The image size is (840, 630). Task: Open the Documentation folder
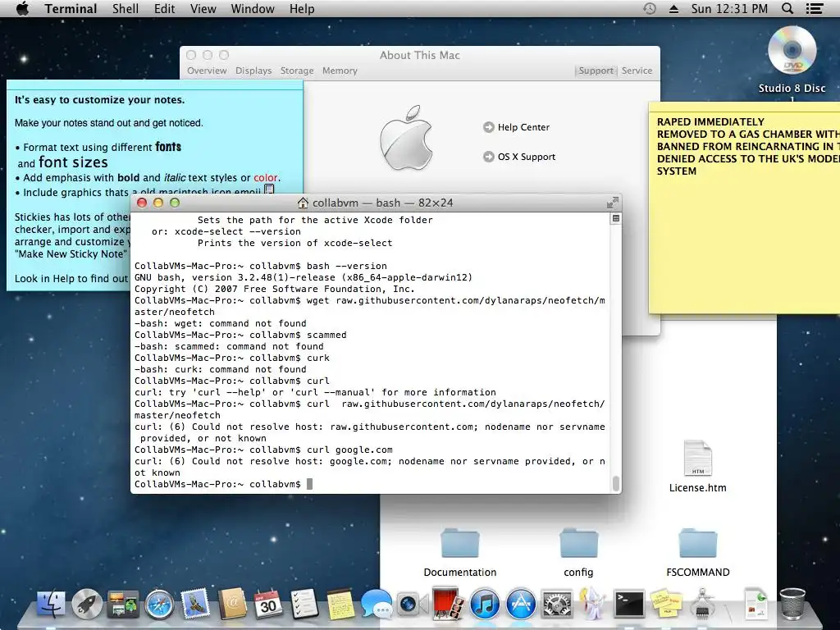(459, 544)
